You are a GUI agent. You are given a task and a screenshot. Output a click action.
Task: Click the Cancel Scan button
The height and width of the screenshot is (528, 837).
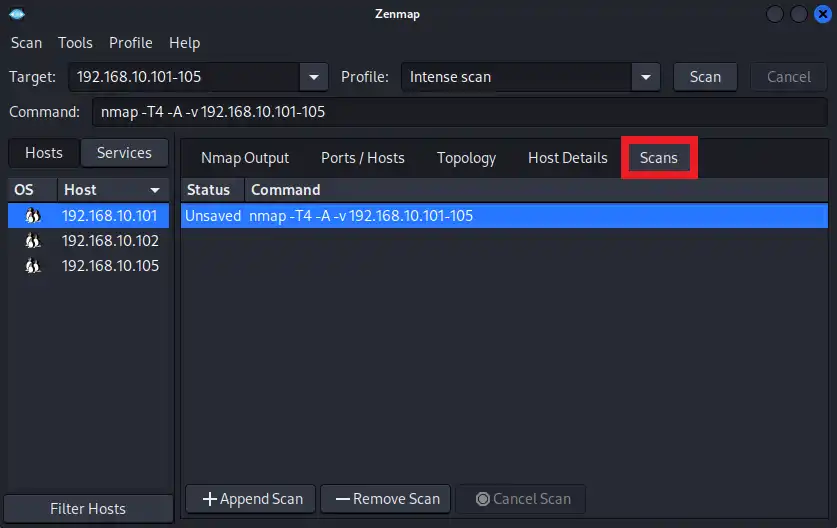point(521,499)
